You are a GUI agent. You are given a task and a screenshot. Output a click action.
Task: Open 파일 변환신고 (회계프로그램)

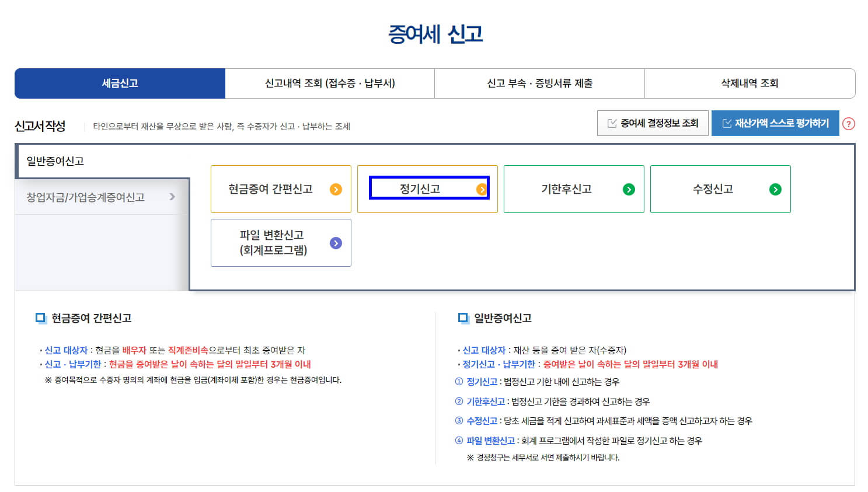click(x=281, y=243)
